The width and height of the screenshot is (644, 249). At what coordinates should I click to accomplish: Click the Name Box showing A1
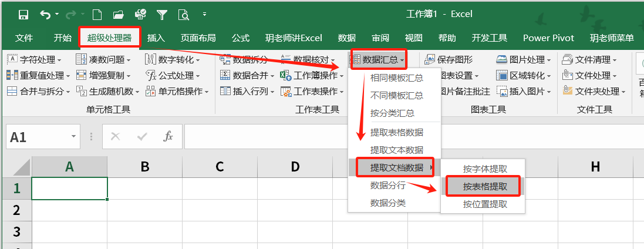pyautogui.click(x=43, y=136)
